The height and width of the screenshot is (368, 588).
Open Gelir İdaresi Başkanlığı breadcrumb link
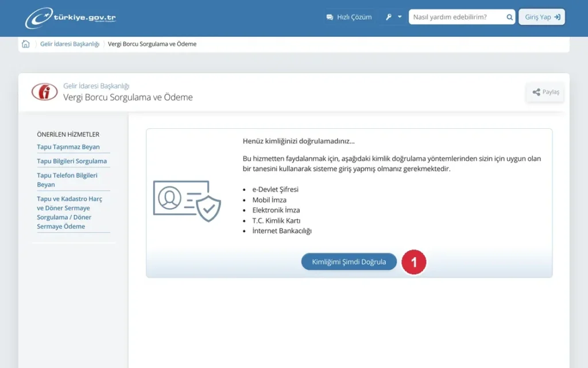(69, 44)
